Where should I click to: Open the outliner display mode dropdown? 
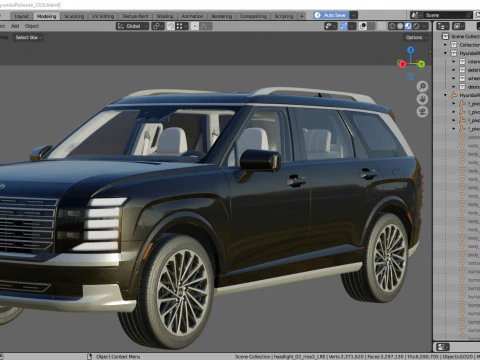pyautogui.click(x=459, y=26)
